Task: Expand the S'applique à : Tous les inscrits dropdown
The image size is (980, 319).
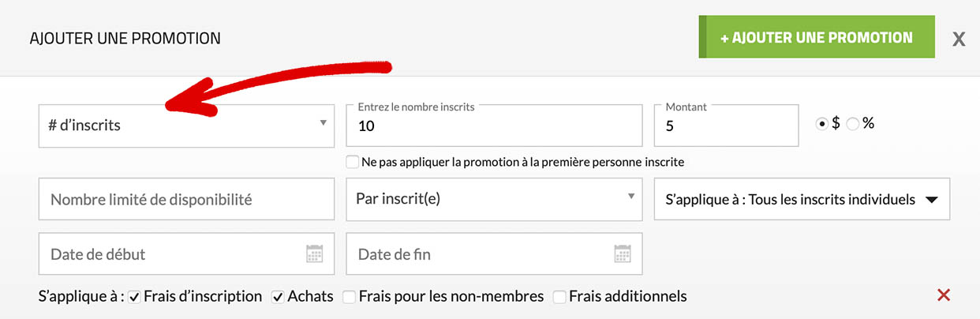Action: 801,200
